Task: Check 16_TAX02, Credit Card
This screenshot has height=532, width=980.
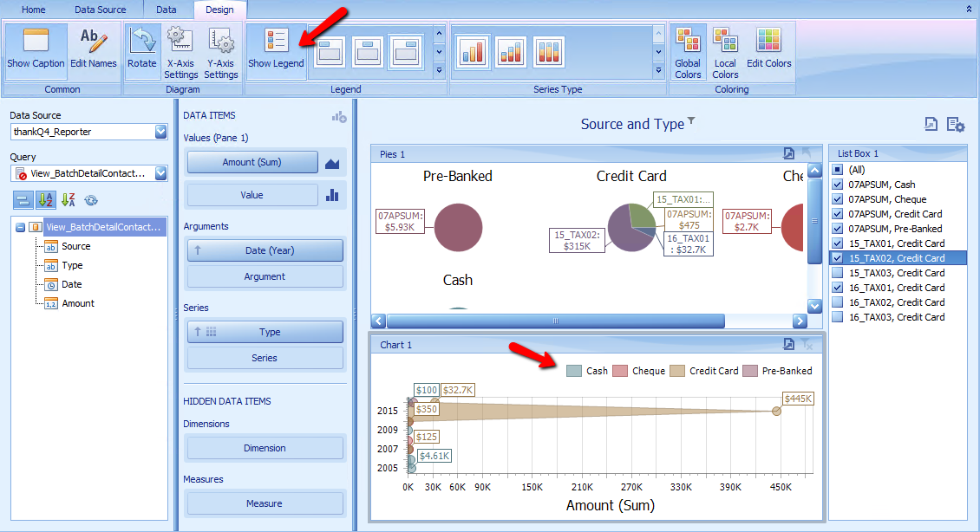Action: tap(838, 302)
